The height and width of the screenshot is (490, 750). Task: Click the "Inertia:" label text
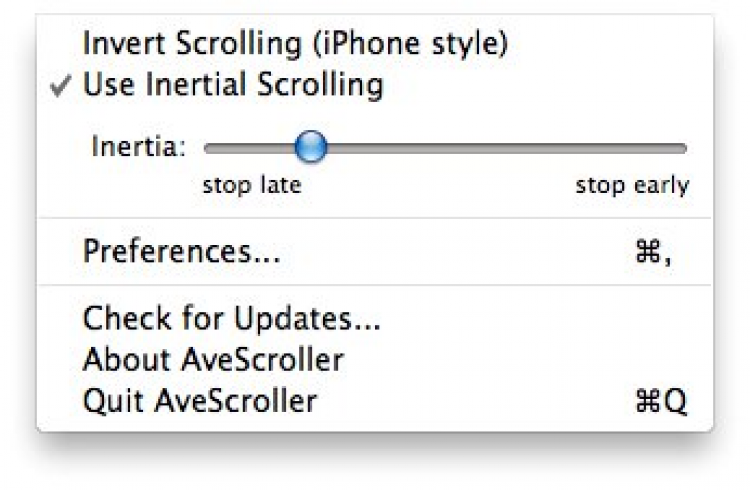tap(139, 148)
